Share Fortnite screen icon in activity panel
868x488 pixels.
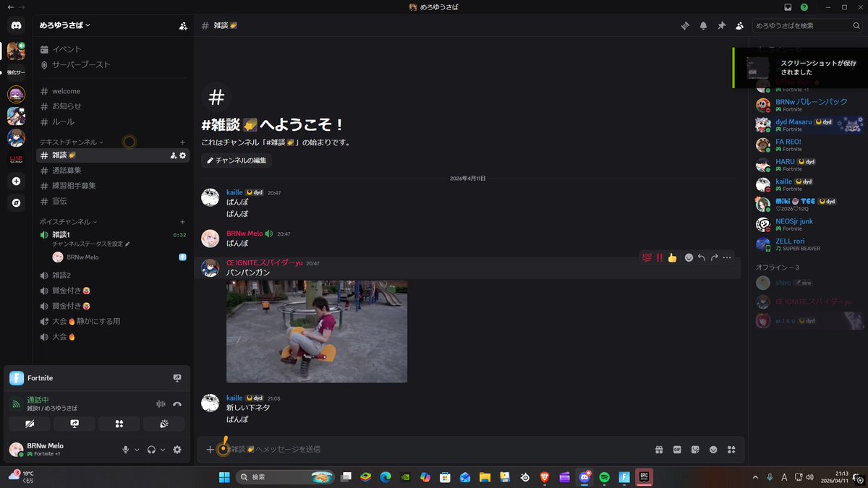177,378
